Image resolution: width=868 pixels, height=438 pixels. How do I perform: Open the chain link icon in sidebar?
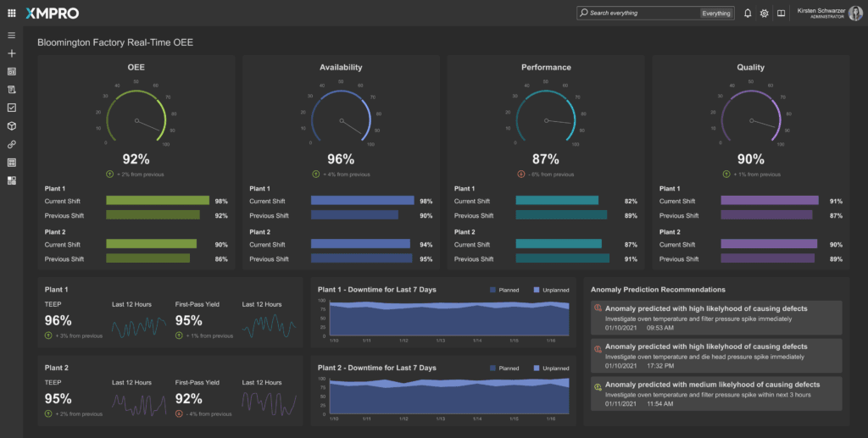point(12,144)
